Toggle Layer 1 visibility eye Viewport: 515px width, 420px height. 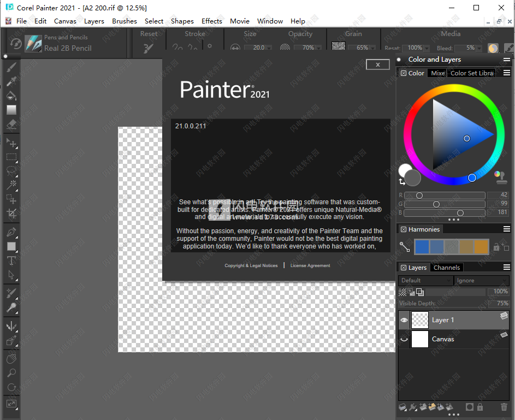404,320
